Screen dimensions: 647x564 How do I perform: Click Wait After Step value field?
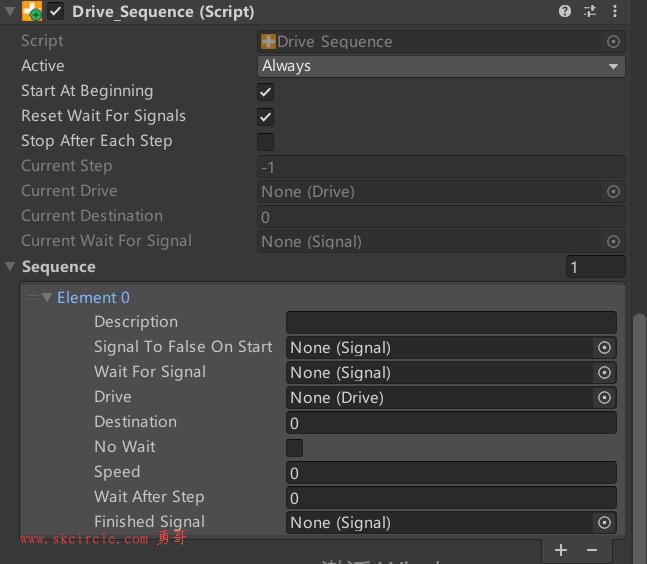click(x=451, y=498)
